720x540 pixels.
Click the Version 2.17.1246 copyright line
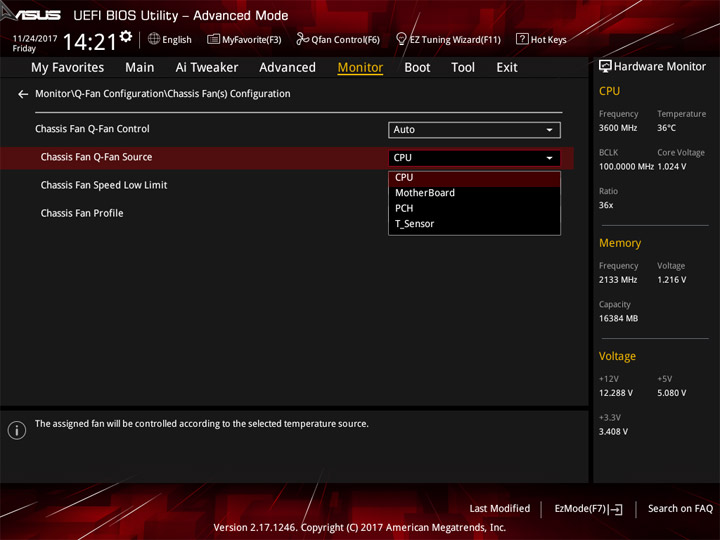click(360, 528)
